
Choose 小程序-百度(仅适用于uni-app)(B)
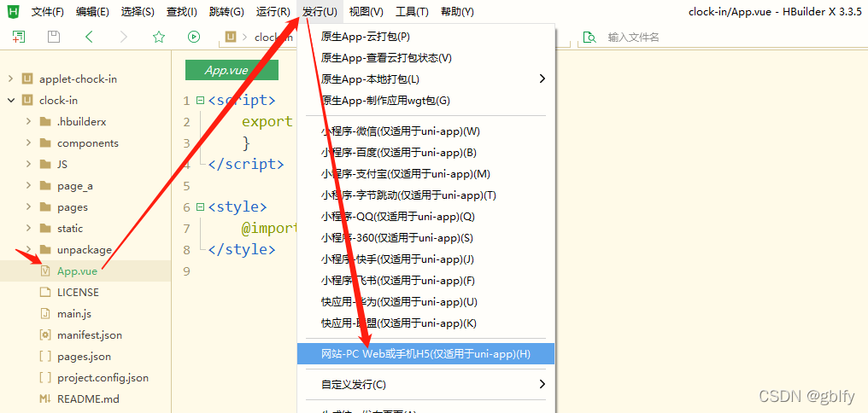click(x=425, y=153)
